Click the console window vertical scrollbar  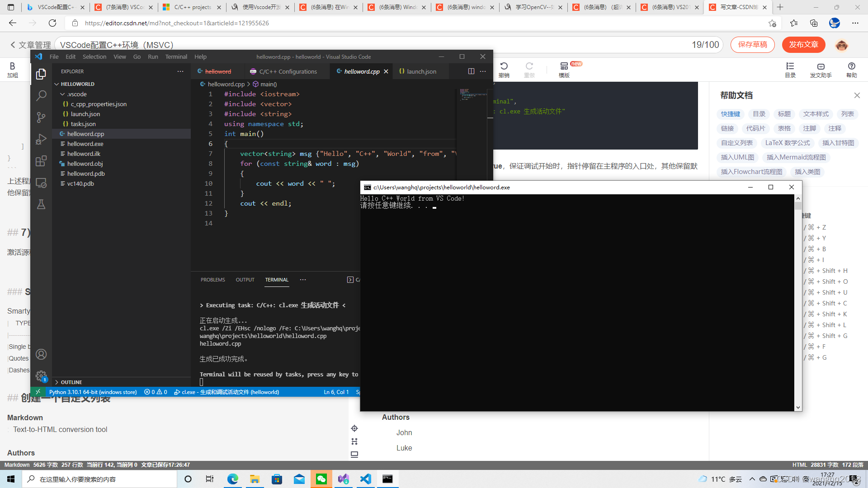pyautogui.click(x=798, y=303)
